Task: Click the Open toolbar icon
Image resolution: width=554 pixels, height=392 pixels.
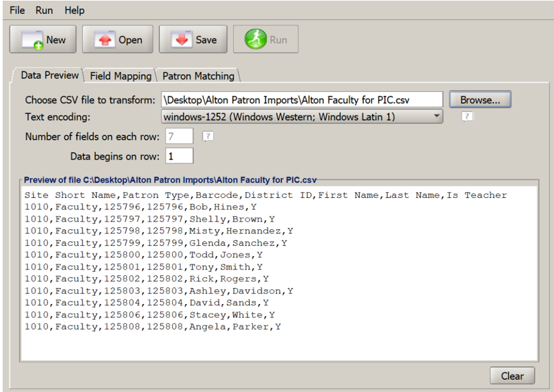Action: point(105,39)
